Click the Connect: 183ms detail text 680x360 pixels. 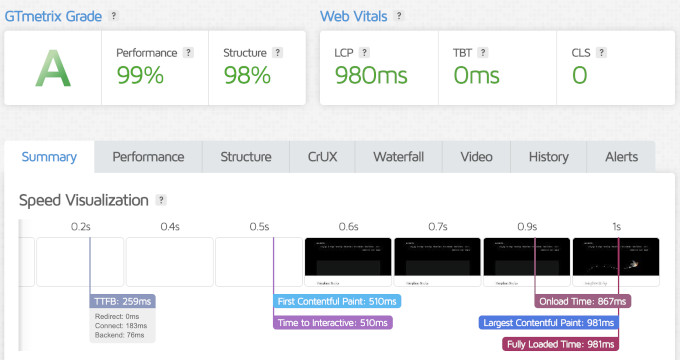(x=121, y=326)
